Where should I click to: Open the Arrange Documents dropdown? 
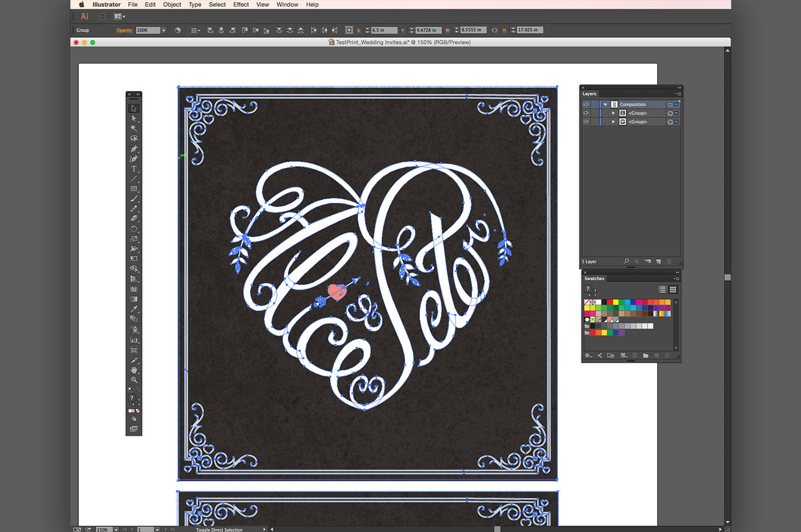coord(119,17)
